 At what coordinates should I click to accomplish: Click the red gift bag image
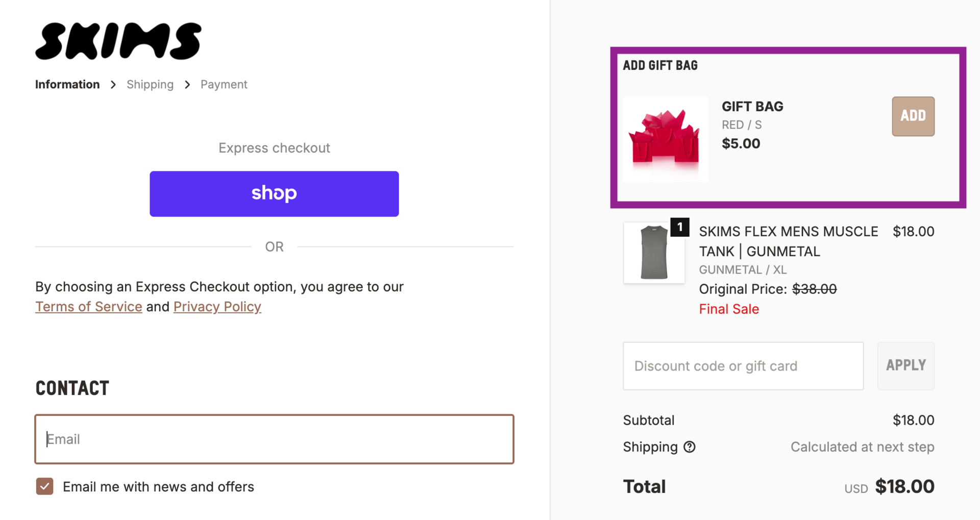tap(665, 139)
